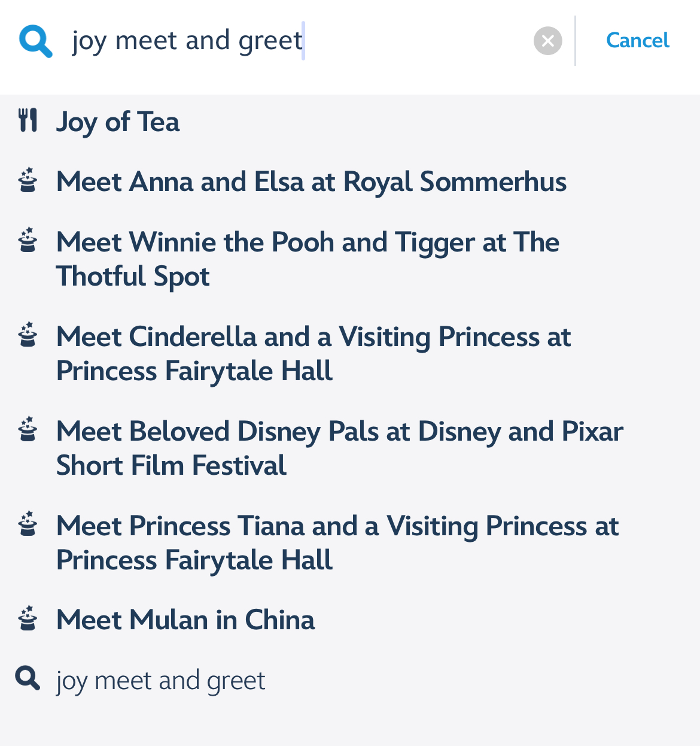This screenshot has height=746, width=700.
Task: Choose Meet Cinderella and a Visiting Princess
Action: point(314,353)
